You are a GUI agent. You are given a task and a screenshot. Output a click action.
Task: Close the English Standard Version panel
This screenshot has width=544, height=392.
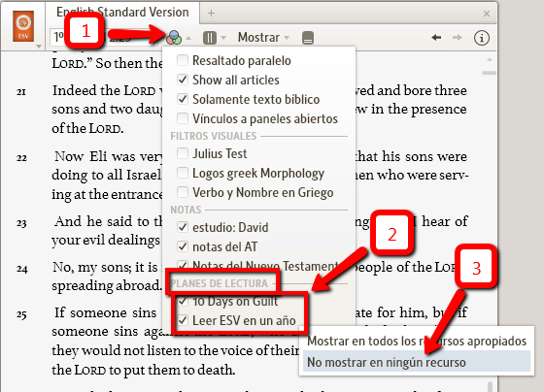point(487,14)
